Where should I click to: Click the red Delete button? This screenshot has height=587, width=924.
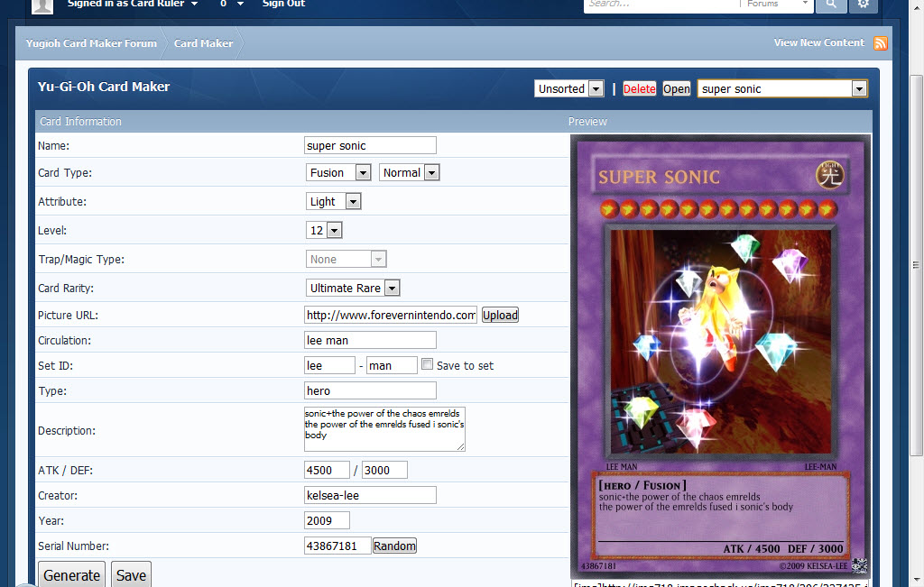coord(640,88)
